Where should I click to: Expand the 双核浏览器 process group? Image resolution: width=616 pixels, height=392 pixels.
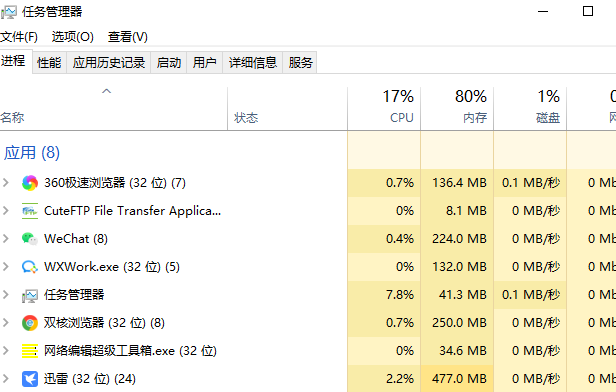click(6, 323)
